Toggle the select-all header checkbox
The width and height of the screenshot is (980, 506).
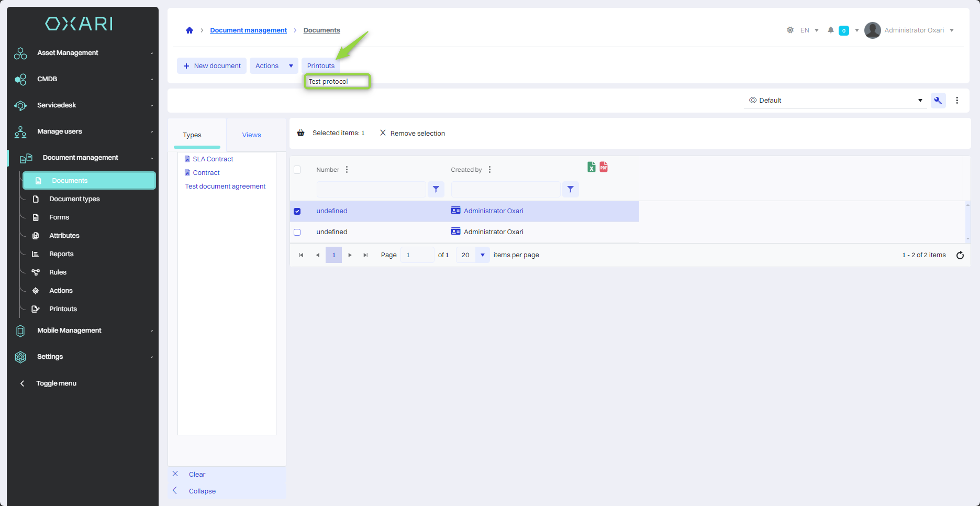click(x=297, y=170)
